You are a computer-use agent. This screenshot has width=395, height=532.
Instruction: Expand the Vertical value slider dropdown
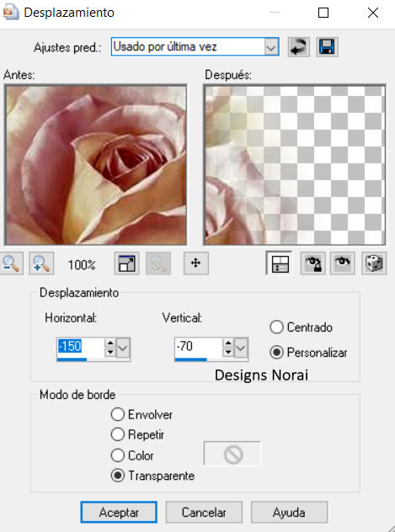pos(241,348)
